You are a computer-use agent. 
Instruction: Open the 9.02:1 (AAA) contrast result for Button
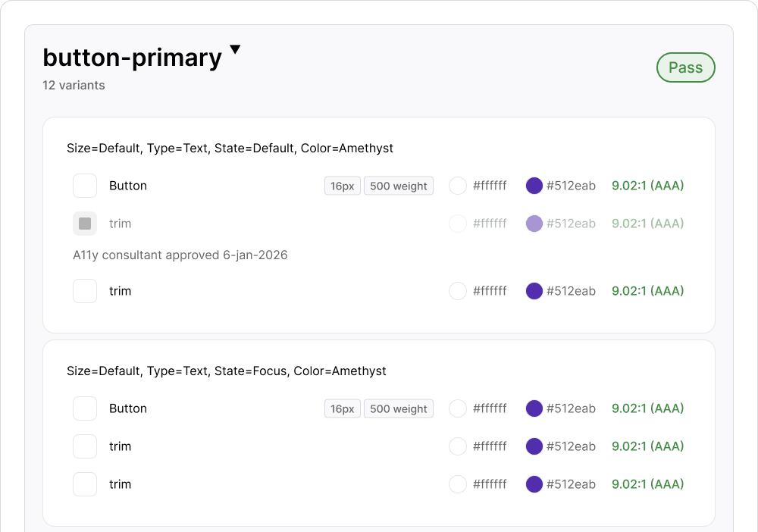click(647, 186)
